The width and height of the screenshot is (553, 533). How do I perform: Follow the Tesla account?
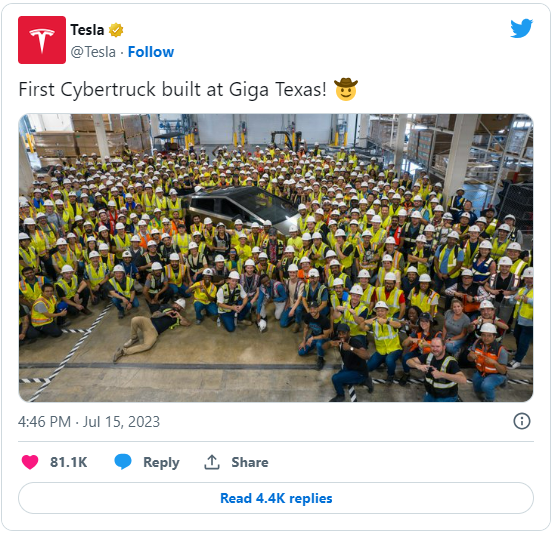point(151,52)
